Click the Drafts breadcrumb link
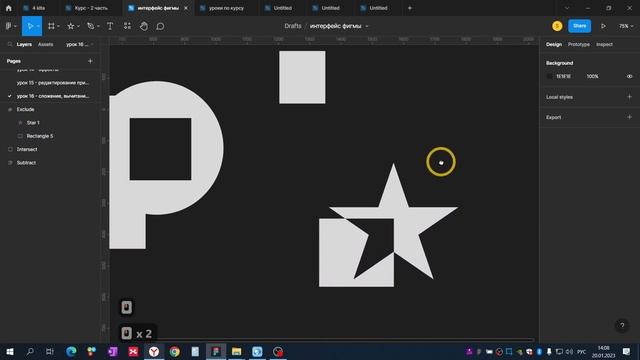 coord(293,26)
